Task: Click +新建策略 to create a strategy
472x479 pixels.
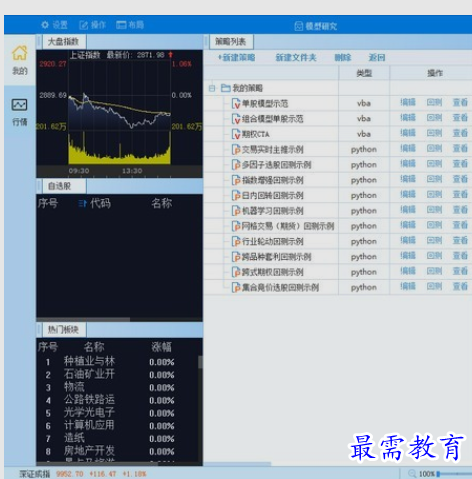Action: click(236, 58)
